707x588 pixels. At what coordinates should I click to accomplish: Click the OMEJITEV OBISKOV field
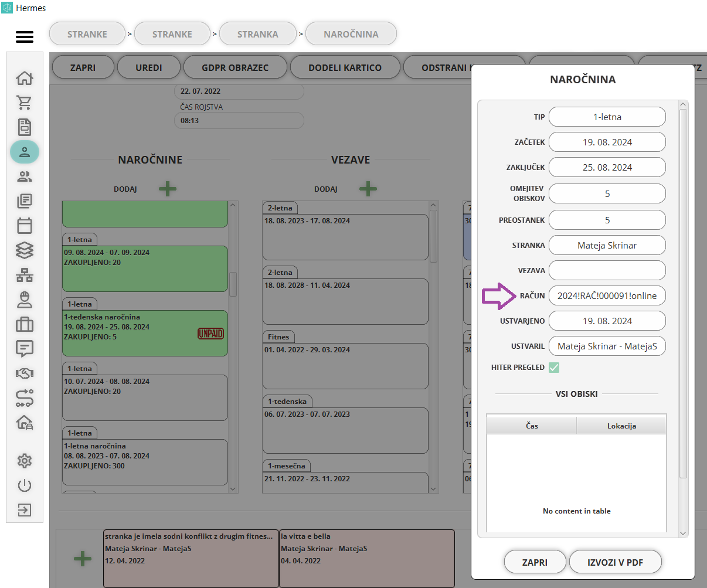[607, 193]
